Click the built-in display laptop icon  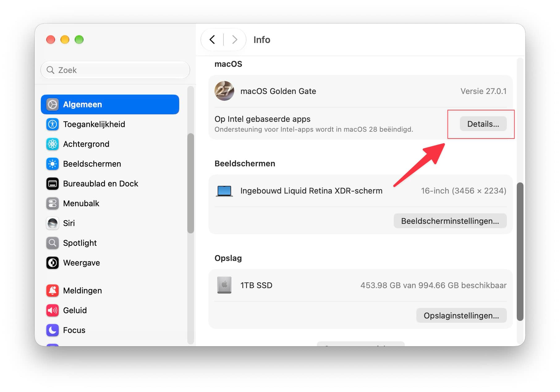[224, 191]
